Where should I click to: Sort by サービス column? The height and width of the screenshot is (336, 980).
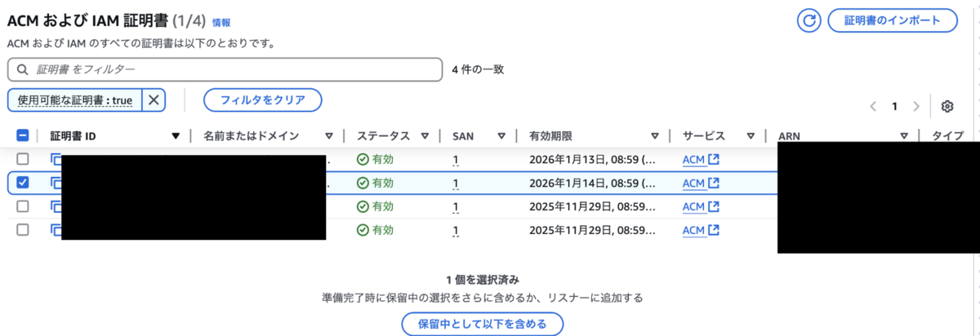(750, 136)
